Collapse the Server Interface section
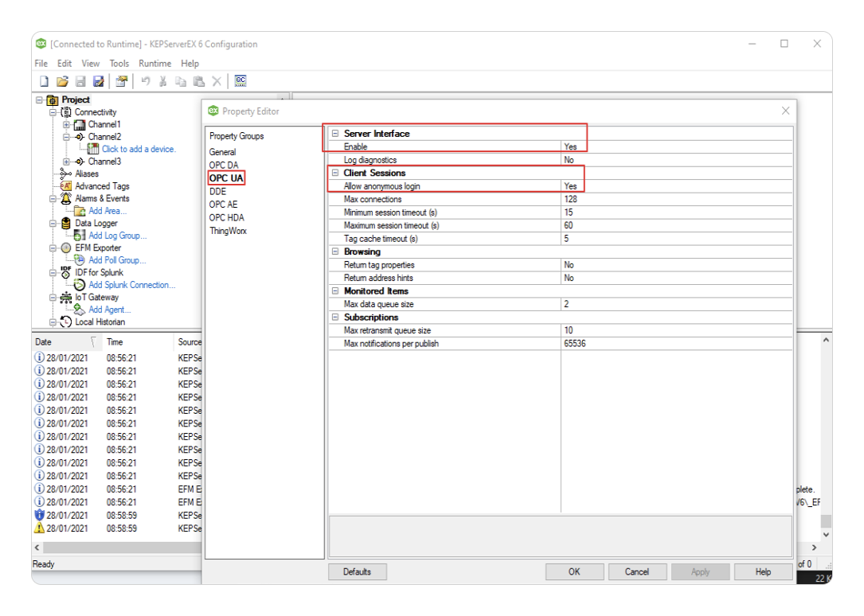 335,133
